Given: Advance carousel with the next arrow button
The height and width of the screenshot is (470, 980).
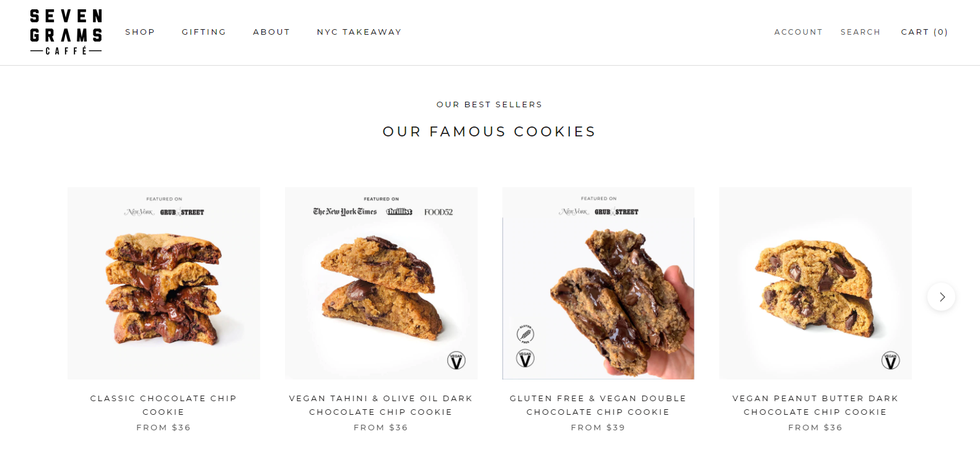Looking at the screenshot, I should pos(941,297).
